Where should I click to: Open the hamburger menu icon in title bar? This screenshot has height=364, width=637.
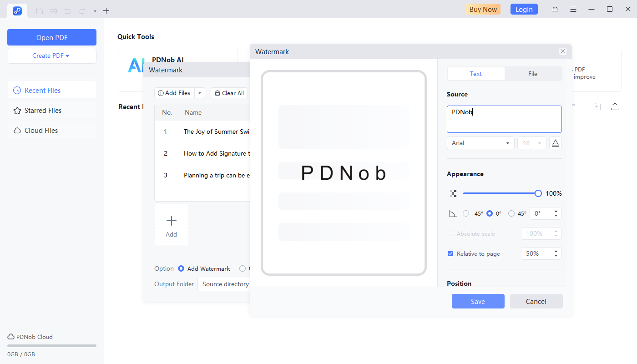[573, 10]
